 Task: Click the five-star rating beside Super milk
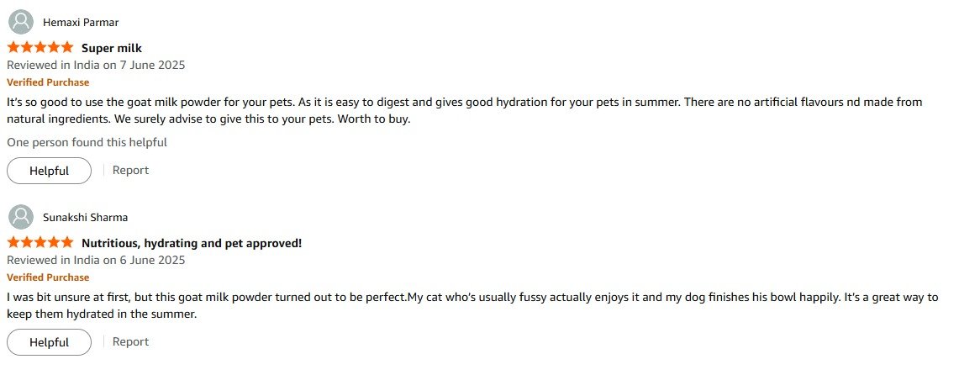click(40, 48)
